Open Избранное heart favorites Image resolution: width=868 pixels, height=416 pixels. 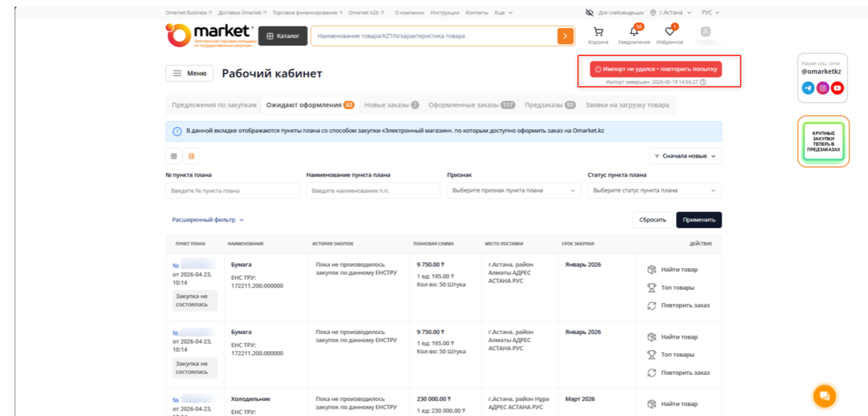pos(669,32)
